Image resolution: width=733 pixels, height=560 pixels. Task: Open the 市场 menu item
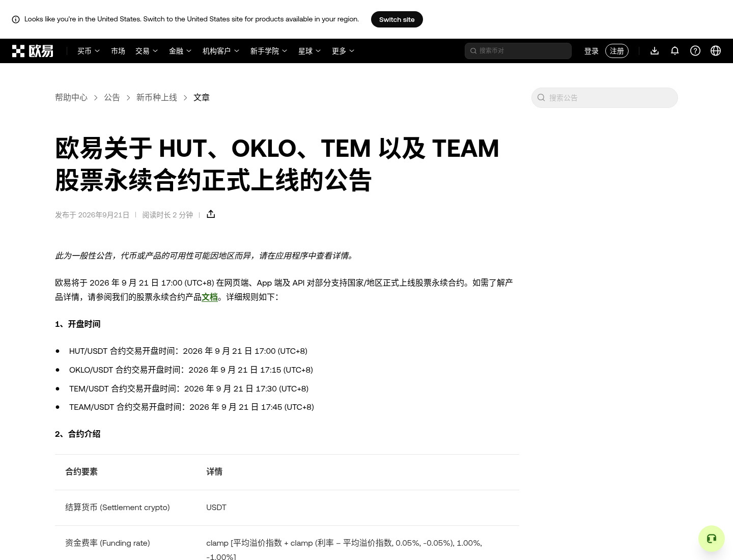(118, 51)
